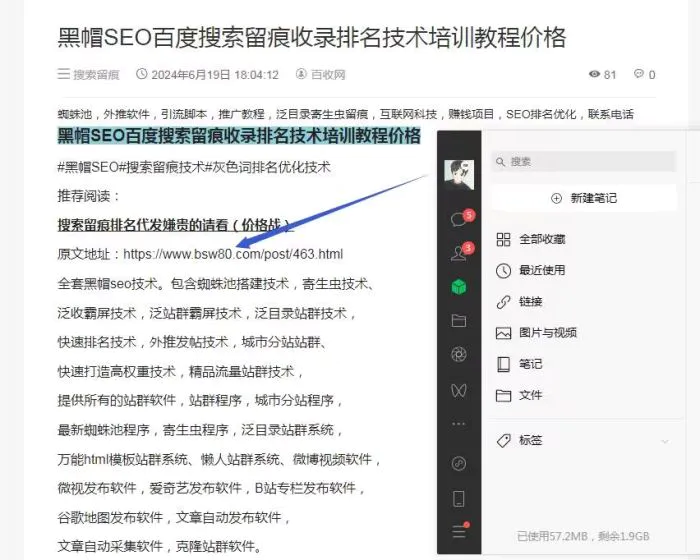
Task: Click the 新建笔记 new note button
Action: (584, 198)
